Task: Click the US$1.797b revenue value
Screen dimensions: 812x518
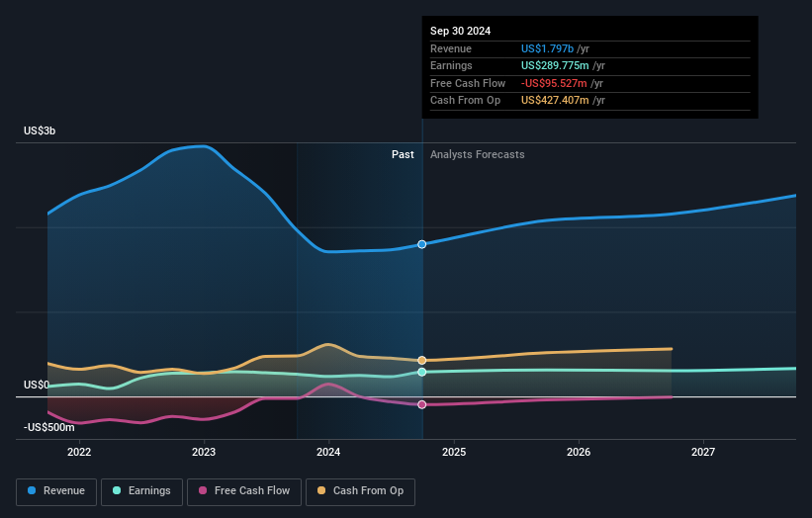Action: coord(547,48)
